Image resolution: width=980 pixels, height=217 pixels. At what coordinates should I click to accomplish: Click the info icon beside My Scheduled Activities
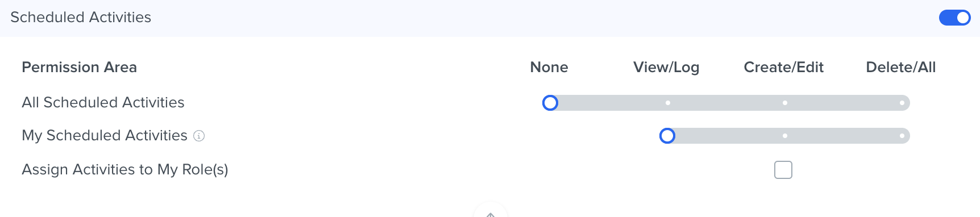(x=199, y=136)
